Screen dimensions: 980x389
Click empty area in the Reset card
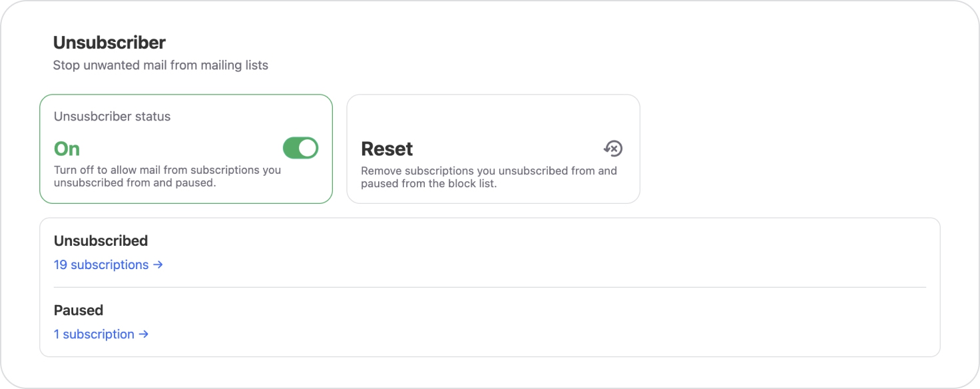[x=493, y=117]
